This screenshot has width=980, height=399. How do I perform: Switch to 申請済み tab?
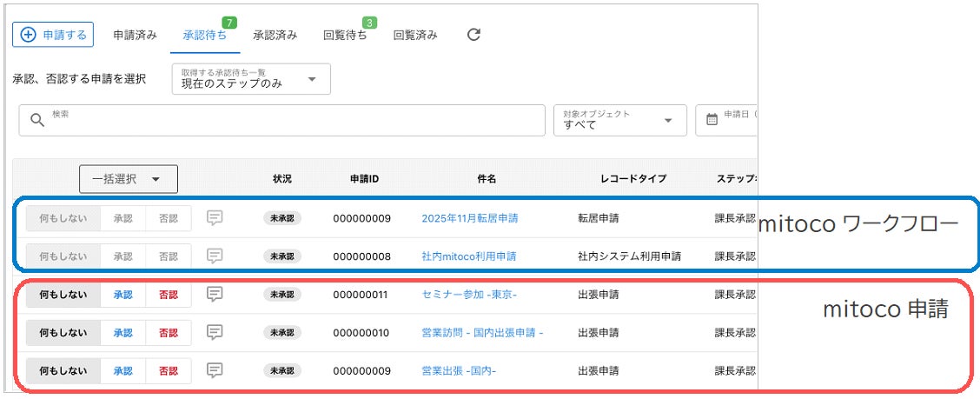click(x=135, y=35)
